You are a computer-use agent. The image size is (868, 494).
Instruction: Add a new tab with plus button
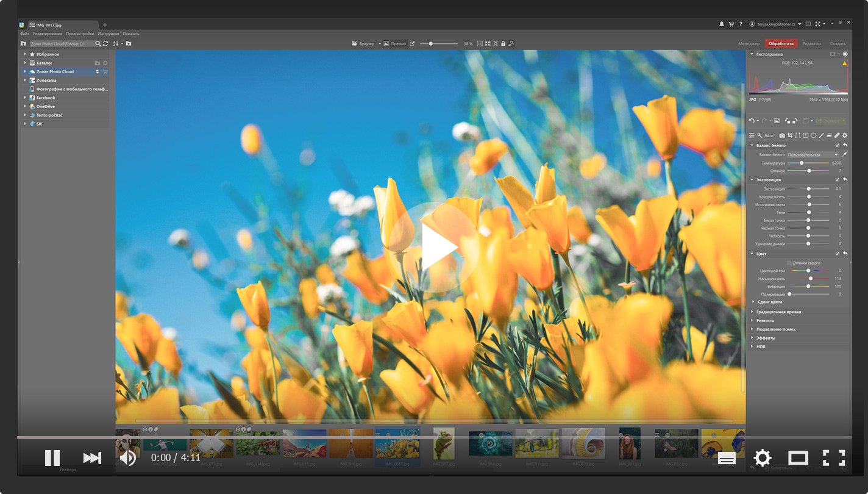click(x=105, y=25)
